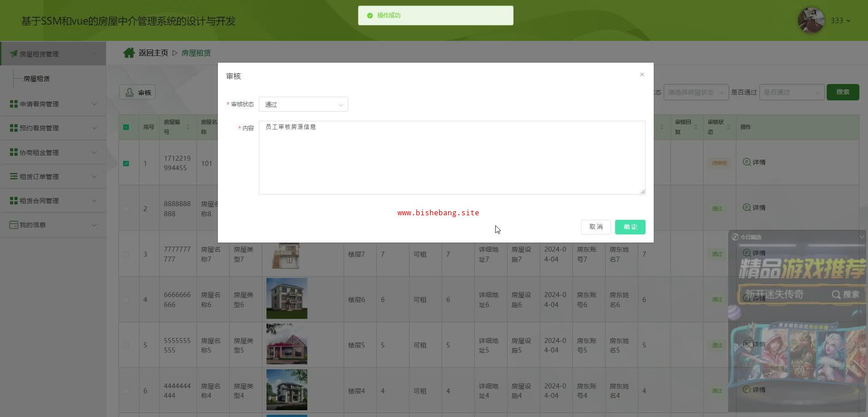Click the home icon beside 返回主页
This screenshot has height=417, width=868.
pyautogui.click(x=129, y=53)
